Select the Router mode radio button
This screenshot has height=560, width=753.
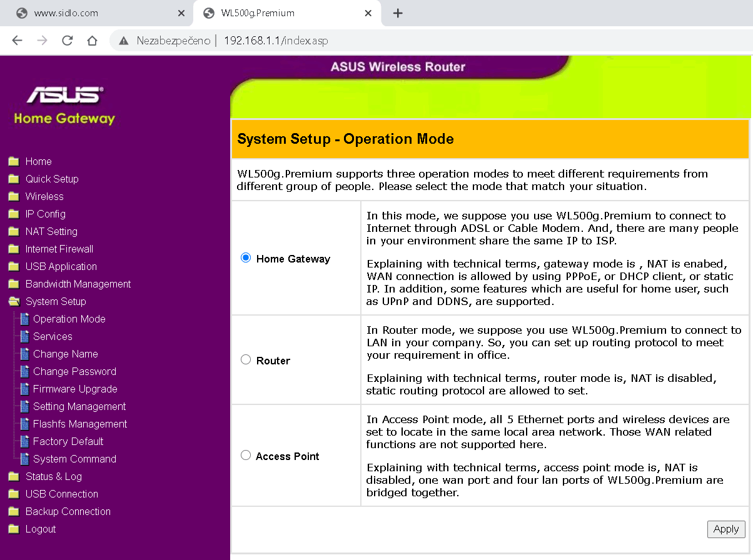coord(246,359)
